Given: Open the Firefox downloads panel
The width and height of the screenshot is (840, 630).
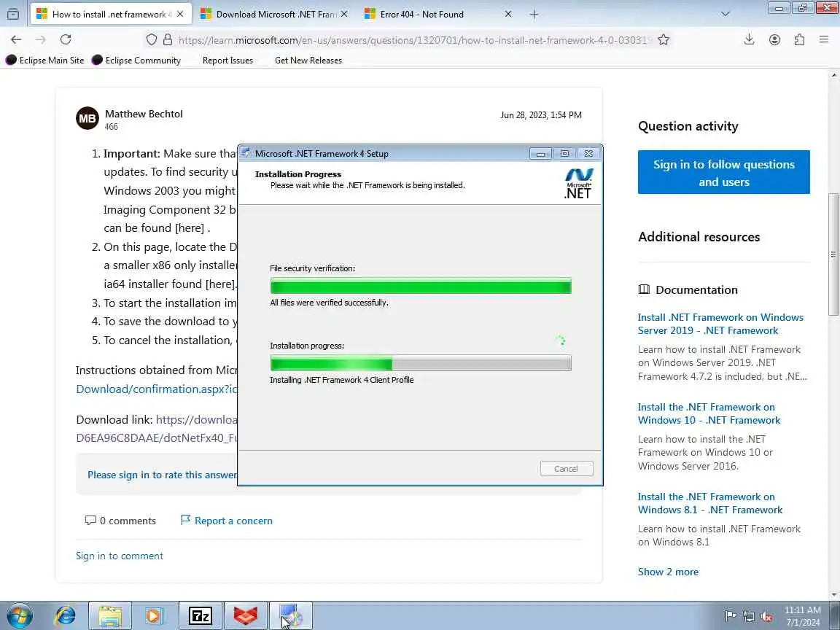Looking at the screenshot, I should [x=750, y=39].
